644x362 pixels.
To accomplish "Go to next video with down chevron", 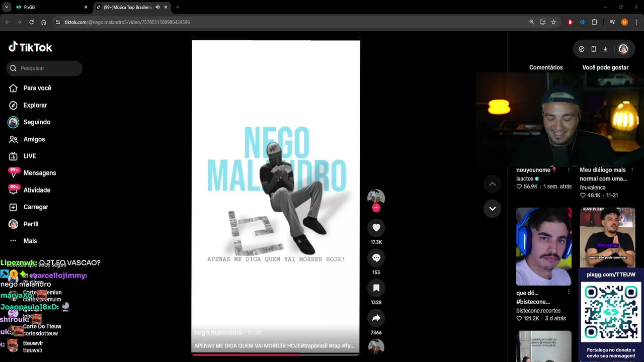I will coord(493,209).
